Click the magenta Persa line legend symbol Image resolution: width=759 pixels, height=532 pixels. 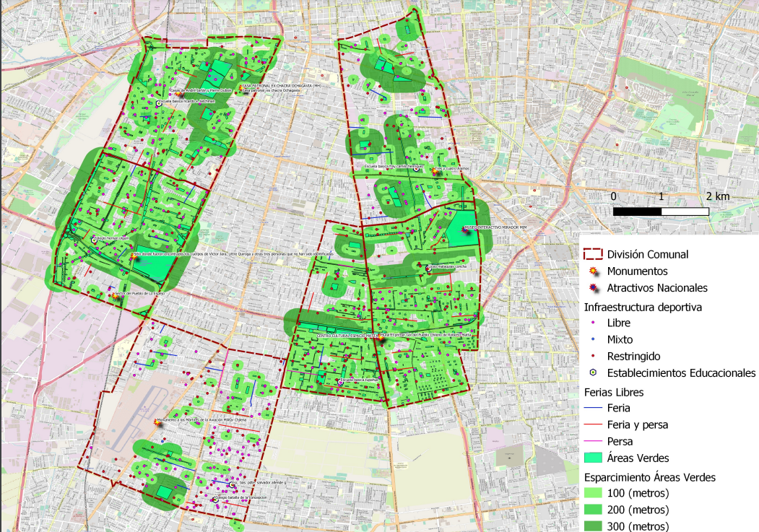[593, 441]
